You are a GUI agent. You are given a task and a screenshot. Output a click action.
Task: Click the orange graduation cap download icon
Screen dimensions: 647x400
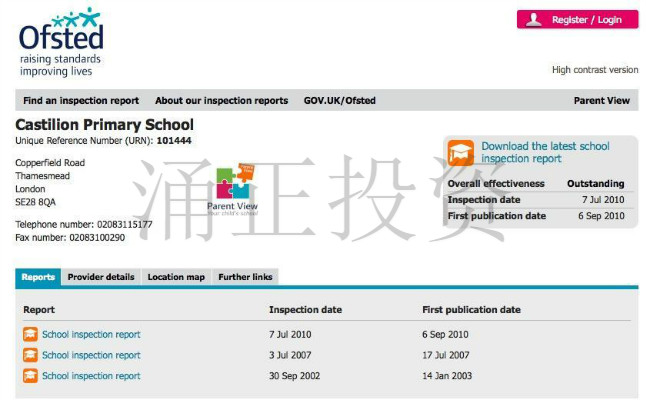coord(460,153)
